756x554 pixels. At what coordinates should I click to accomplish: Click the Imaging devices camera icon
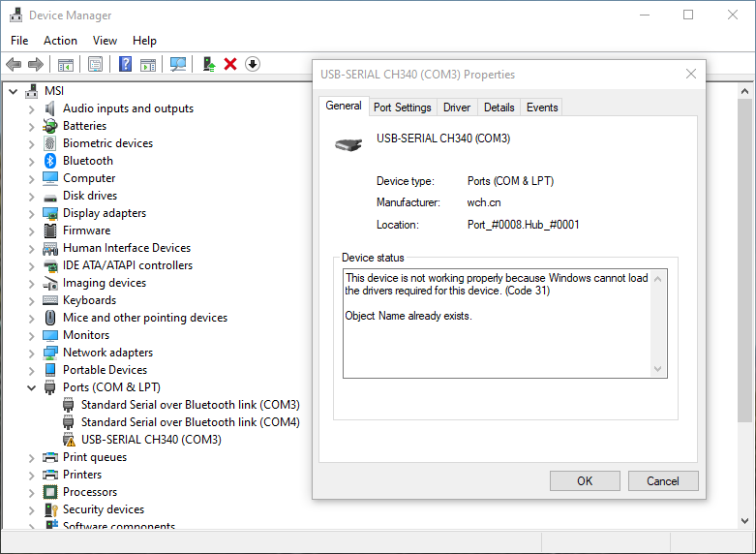50,283
